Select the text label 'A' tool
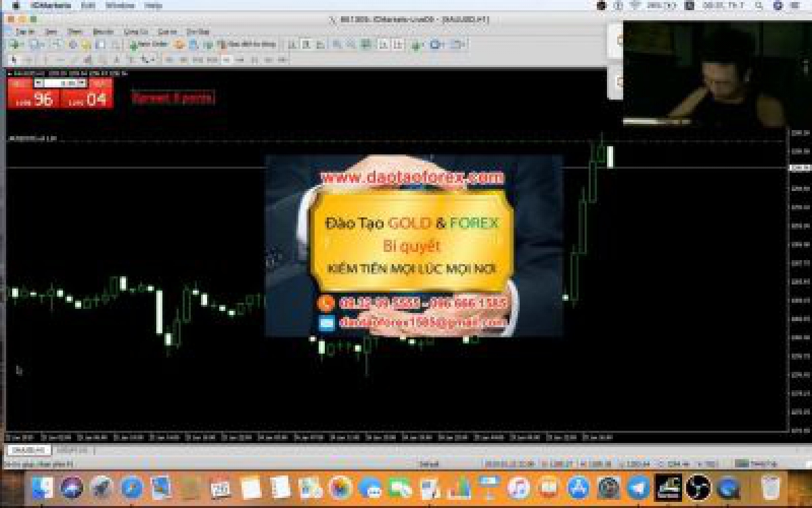The width and height of the screenshot is (812, 508). tap(116, 60)
